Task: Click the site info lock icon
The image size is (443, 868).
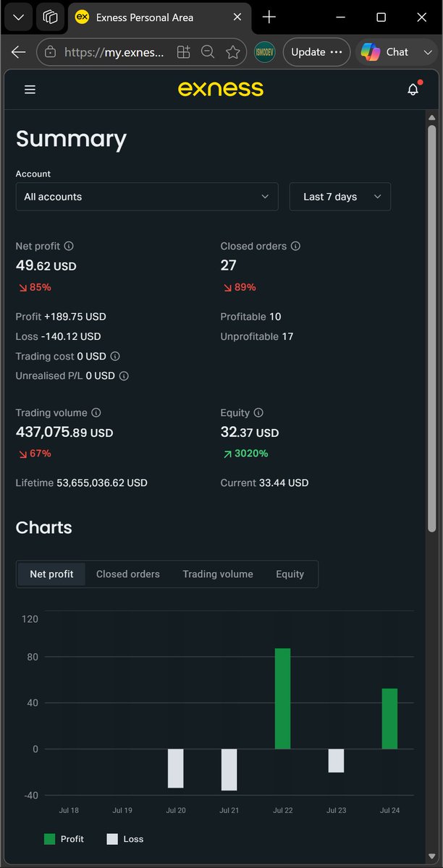Action: [x=50, y=52]
